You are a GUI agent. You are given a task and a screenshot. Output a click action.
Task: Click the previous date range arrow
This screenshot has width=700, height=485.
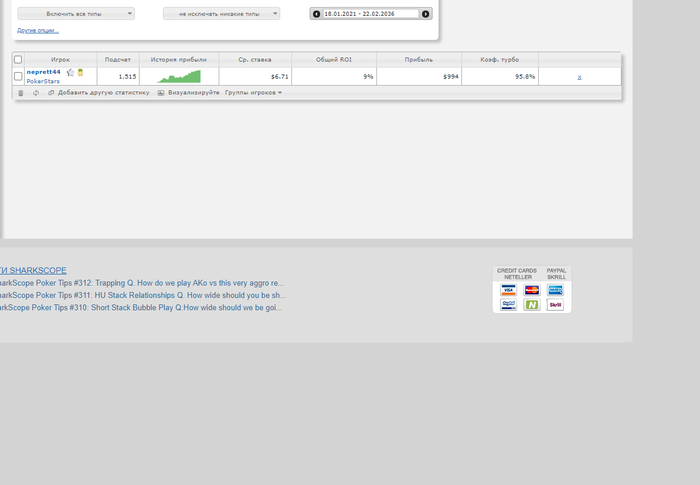pos(316,14)
